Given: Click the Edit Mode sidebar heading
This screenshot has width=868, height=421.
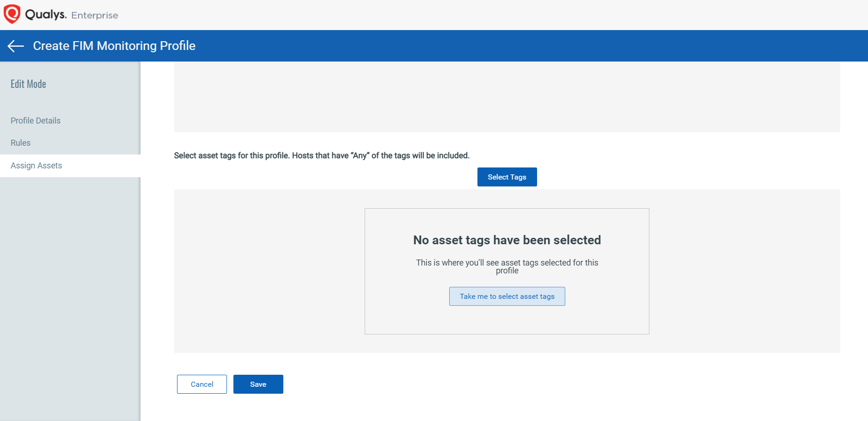Looking at the screenshot, I should point(29,84).
